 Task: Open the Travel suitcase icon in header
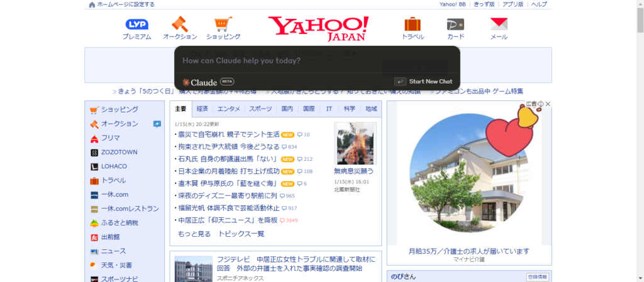[413, 24]
